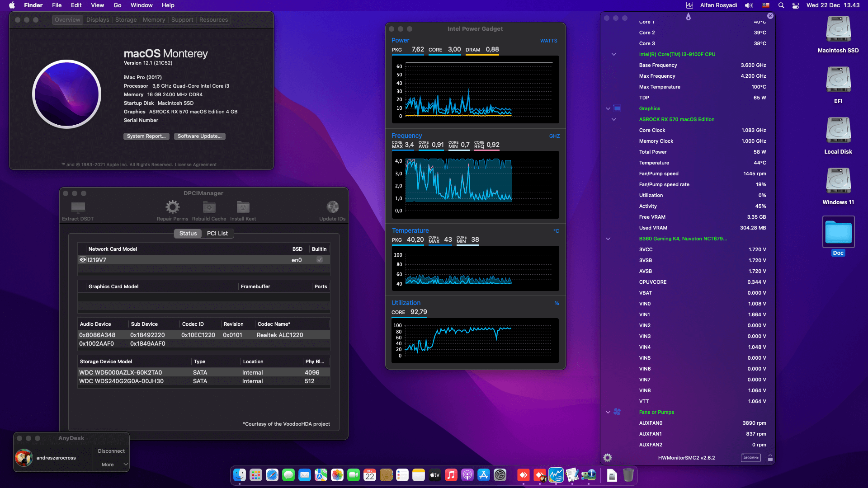Click eye icon next to I219V7

[83, 260]
